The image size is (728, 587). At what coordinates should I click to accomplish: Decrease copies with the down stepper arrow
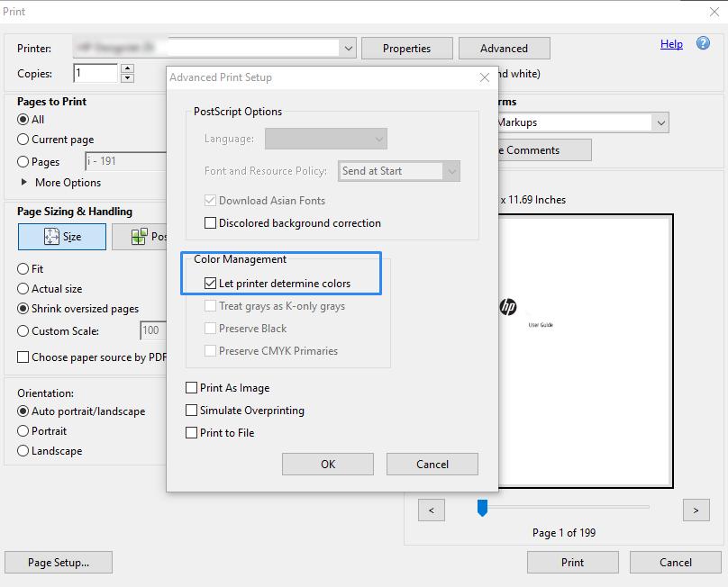coord(127,78)
